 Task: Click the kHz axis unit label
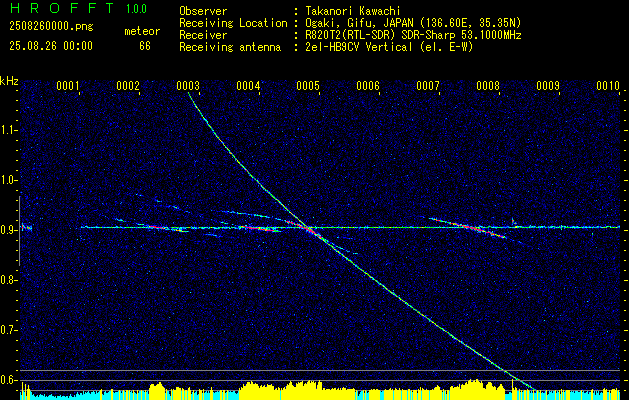(9, 81)
